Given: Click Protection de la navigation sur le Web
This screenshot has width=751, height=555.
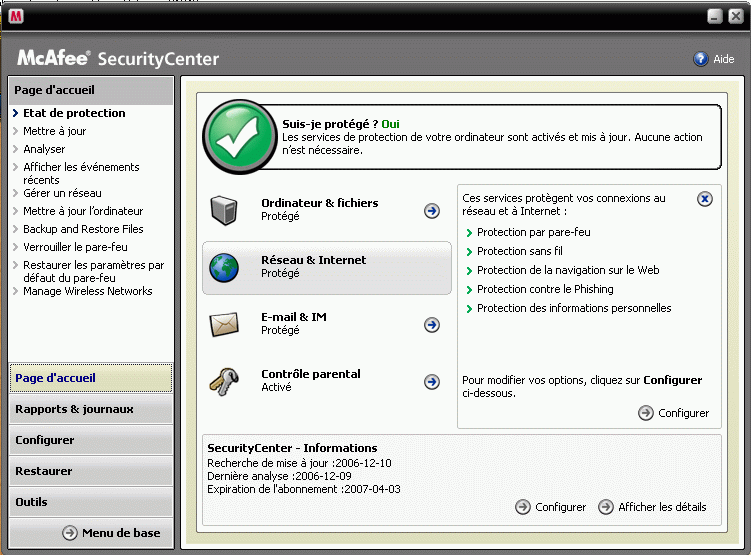Looking at the screenshot, I should click(x=568, y=270).
